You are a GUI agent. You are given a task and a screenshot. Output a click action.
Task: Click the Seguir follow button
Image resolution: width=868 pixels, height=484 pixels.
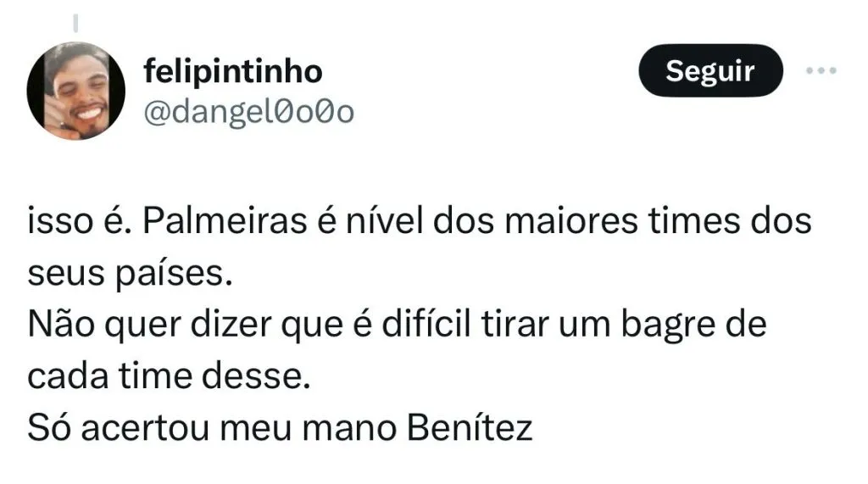(x=709, y=71)
